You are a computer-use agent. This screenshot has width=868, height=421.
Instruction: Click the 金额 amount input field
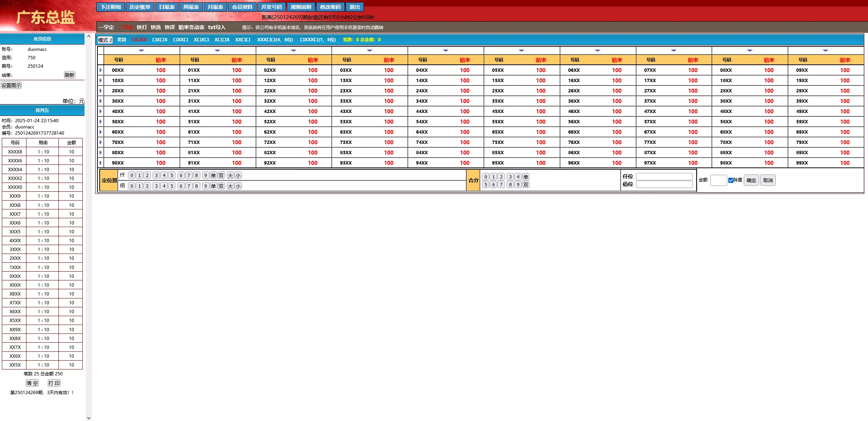click(718, 180)
